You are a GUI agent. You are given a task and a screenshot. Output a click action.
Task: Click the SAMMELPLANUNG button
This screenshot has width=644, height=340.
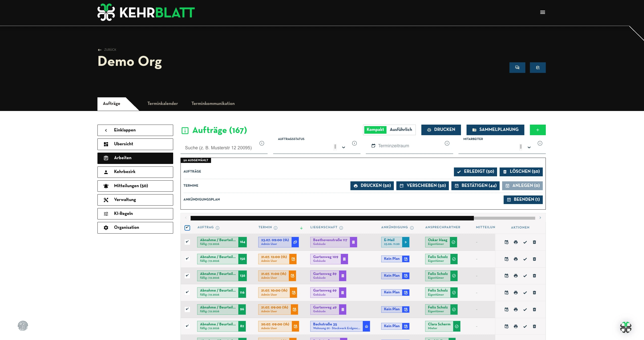[x=495, y=130]
